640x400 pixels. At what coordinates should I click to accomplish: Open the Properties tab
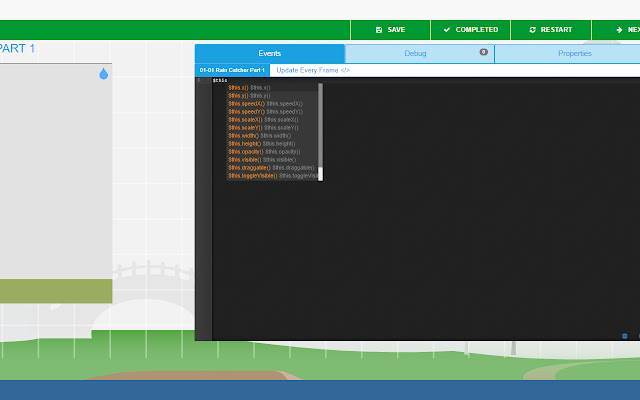567,53
